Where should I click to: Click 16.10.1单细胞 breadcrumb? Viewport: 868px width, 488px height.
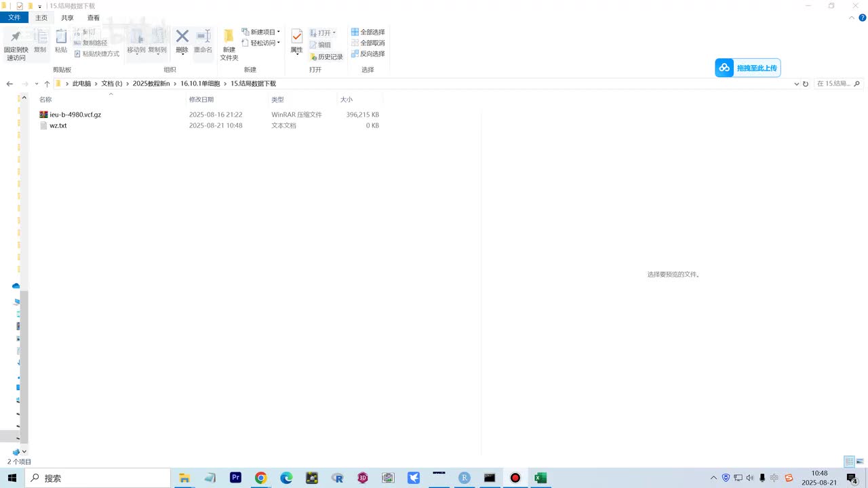pos(200,83)
